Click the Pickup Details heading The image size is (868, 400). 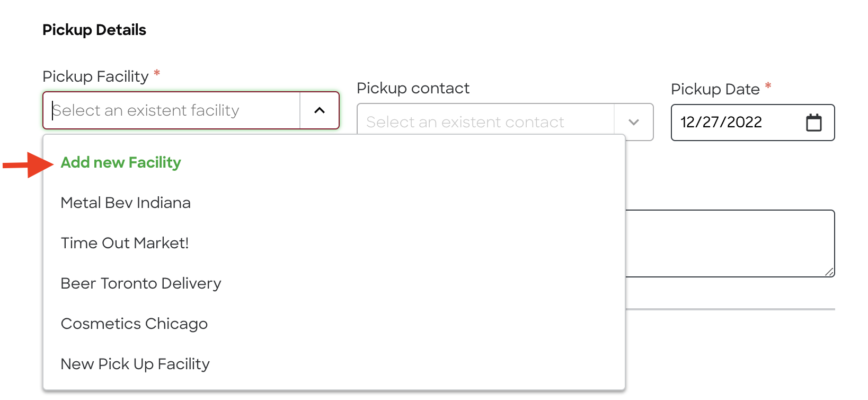click(x=94, y=30)
